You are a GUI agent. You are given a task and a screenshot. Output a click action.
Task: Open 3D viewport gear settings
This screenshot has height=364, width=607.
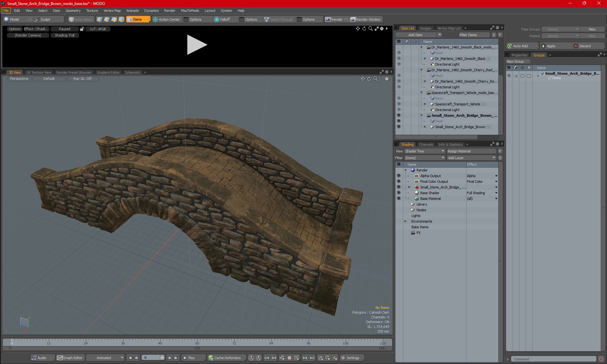(387, 79)
